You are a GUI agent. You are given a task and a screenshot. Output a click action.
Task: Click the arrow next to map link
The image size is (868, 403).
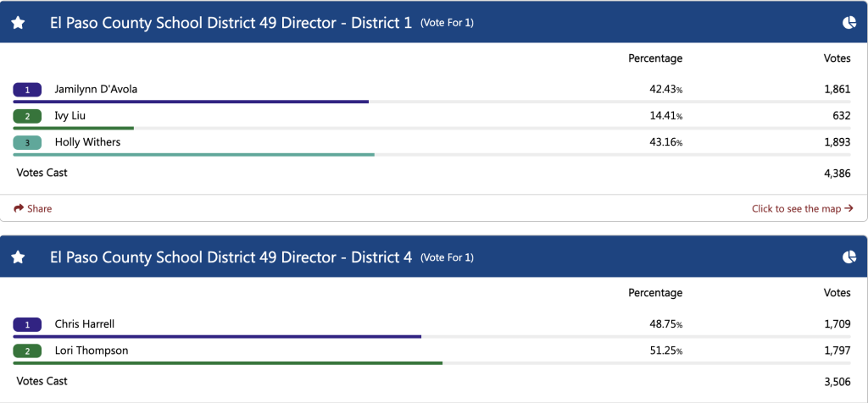[849, 208]
